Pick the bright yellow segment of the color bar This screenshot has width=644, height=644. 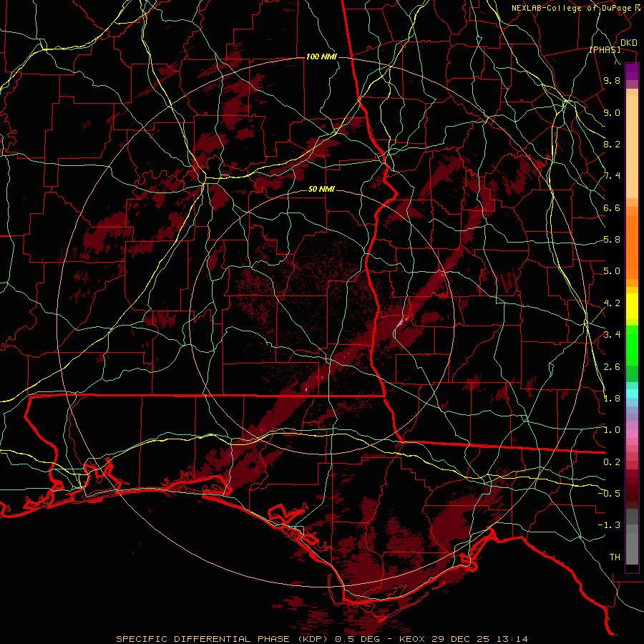tap(632, 306)
